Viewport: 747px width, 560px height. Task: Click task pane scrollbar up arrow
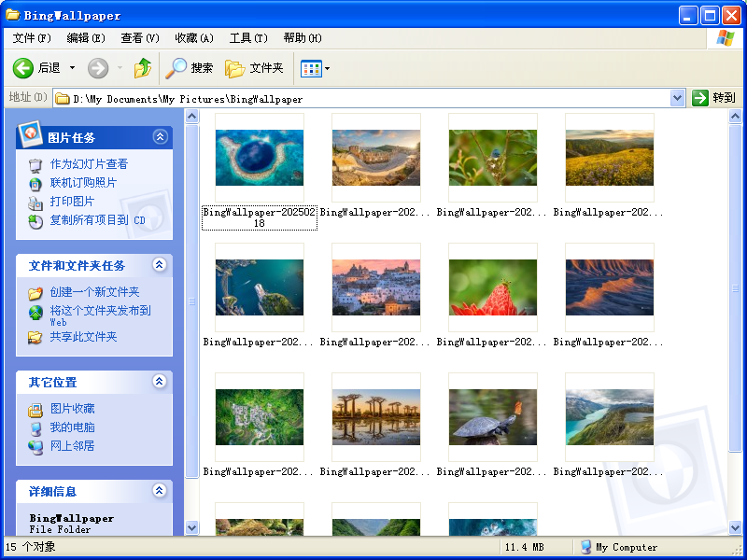(191, 116)
